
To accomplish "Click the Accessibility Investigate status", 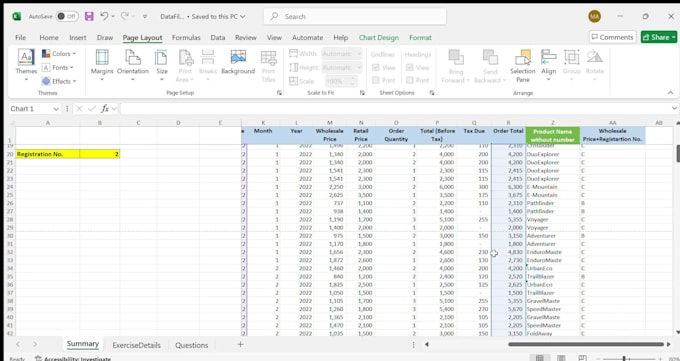I will pyautogui.click(x=73, y=358).
